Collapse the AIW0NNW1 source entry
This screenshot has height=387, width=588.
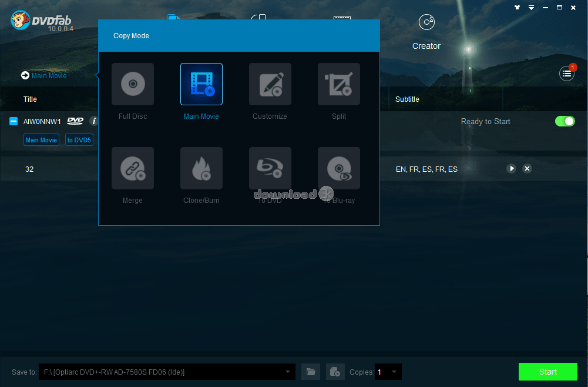pos(14,121)
